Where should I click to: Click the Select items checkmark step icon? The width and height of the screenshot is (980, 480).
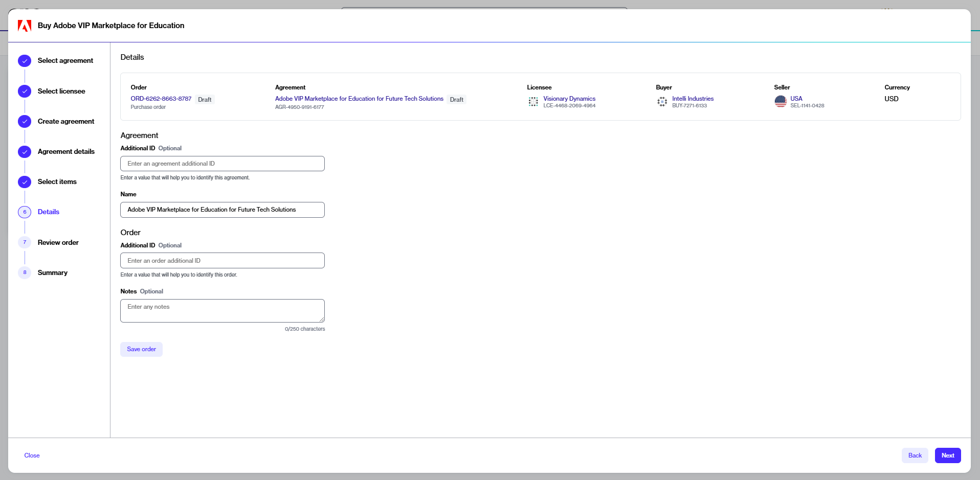[x=25, y=182]
